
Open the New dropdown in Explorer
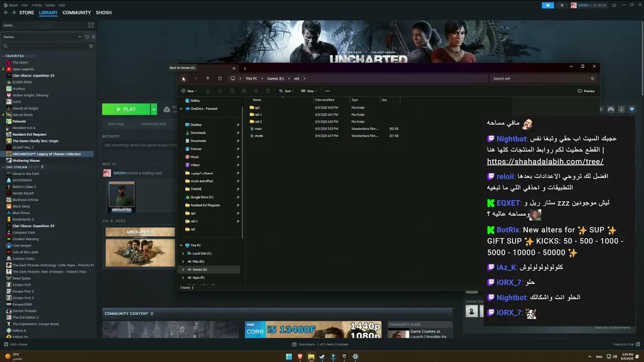pos(189,91)
